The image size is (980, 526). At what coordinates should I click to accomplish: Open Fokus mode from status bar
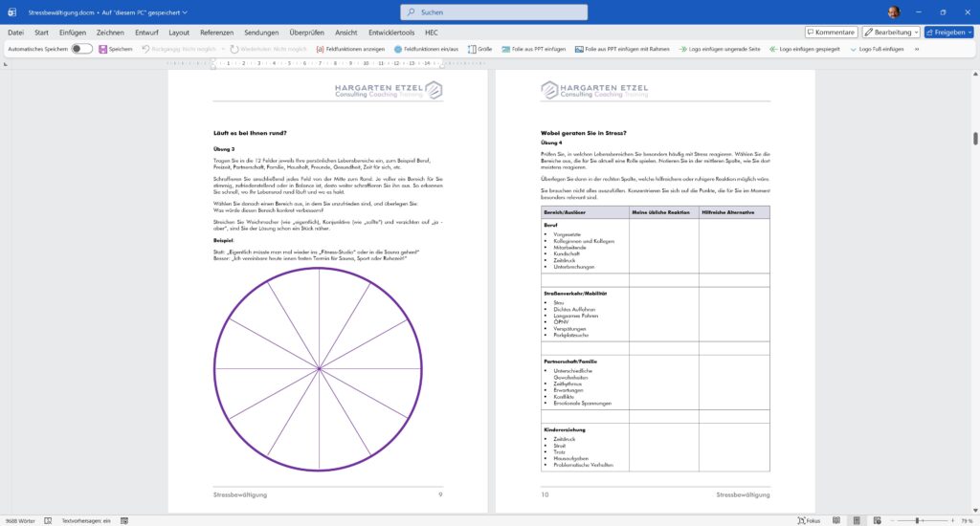807,520
